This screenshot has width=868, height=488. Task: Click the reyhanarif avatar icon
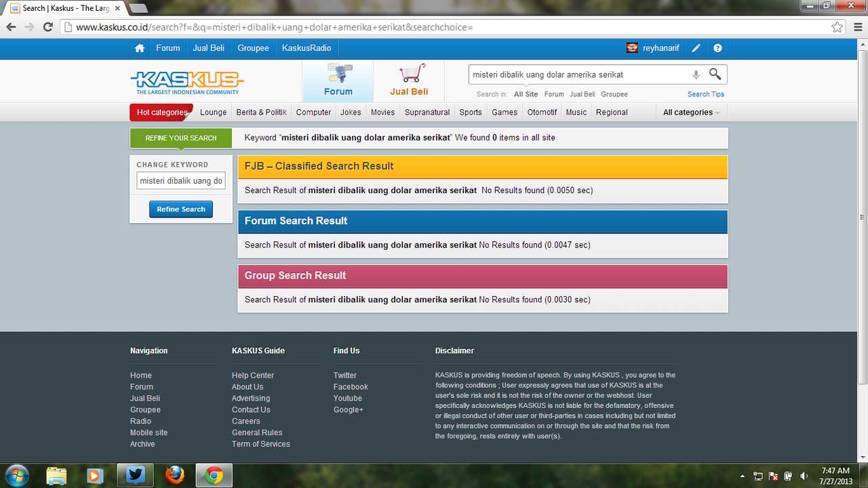tap(632, 48)
